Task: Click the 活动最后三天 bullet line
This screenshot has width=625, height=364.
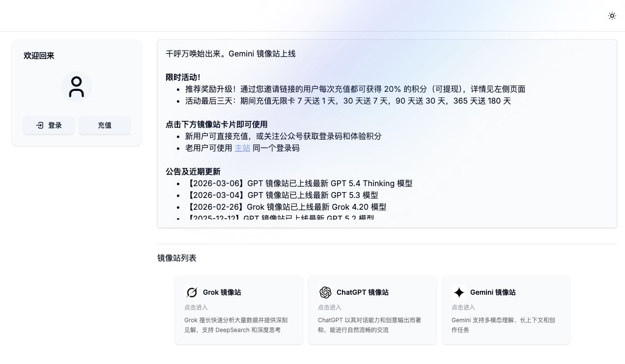Action: click(x=348, y=101)
